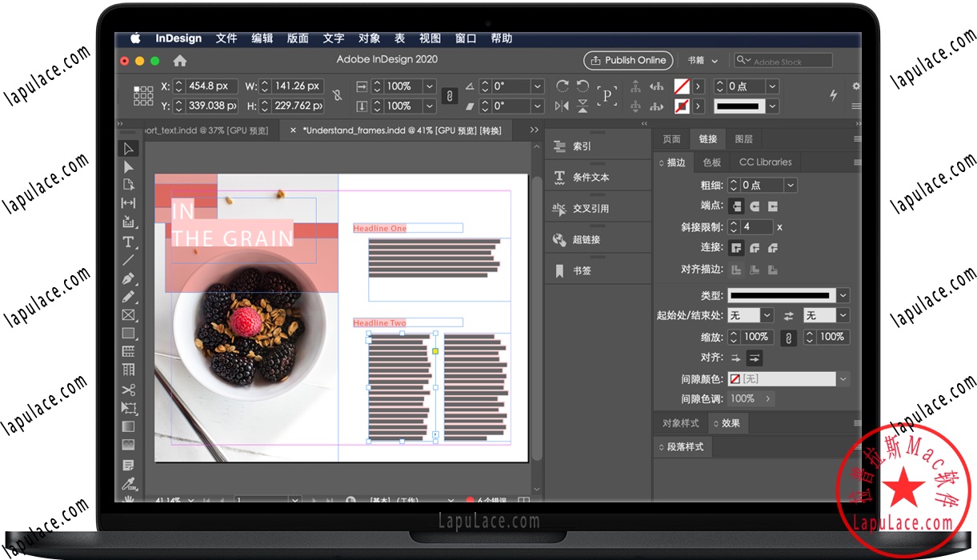
Task: Open the 书籍 workspace switcher dropdown
Action: (x=703, y=61)
